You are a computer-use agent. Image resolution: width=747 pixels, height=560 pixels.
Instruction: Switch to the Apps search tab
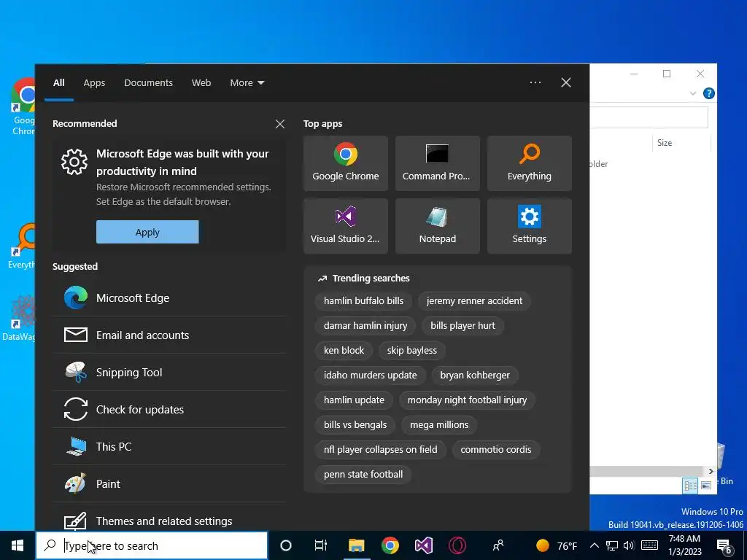(x=94, y=83)
